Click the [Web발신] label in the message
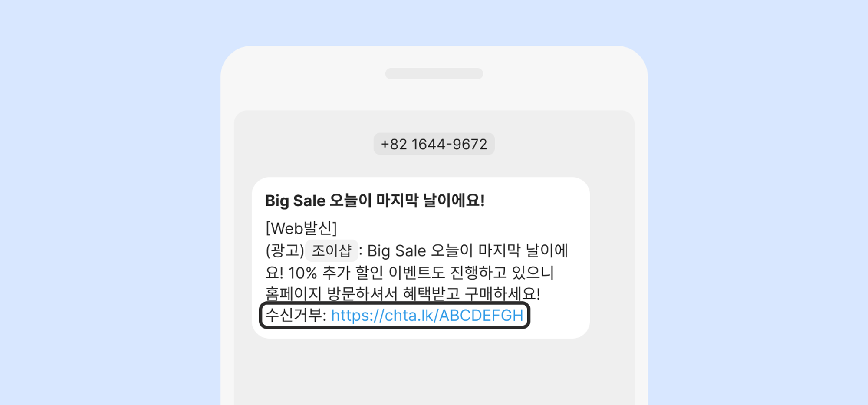Viewport: 868px width, 405px height. pos(301,228)
